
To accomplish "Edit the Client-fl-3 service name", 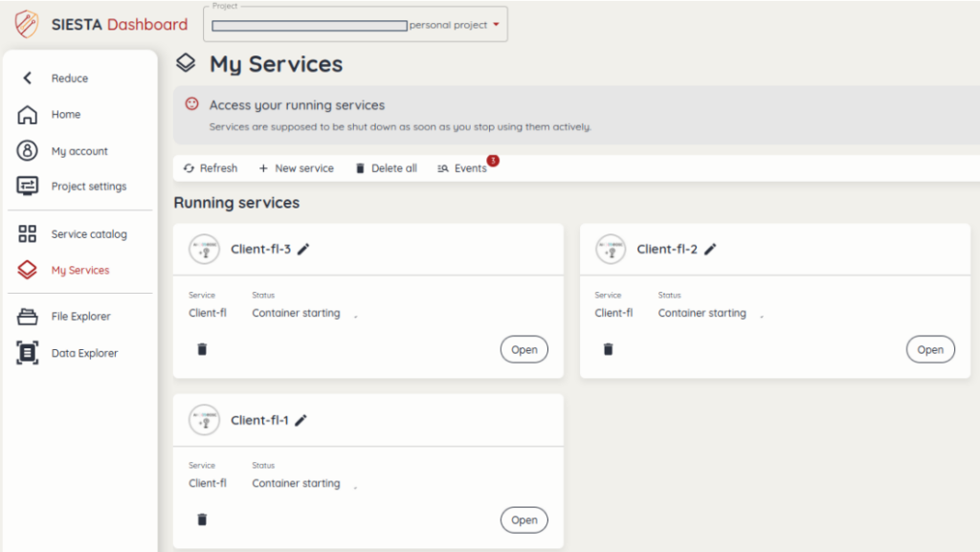I will [x=303, y=250].
